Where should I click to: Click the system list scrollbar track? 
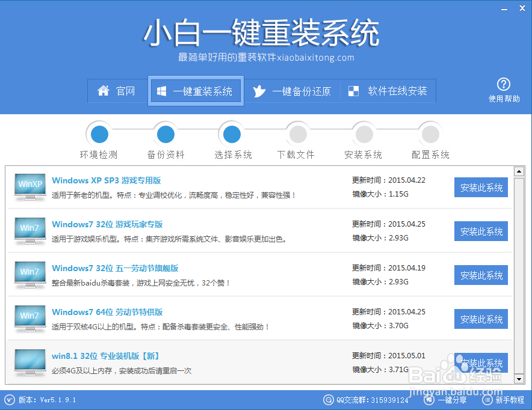coord(519,275)
